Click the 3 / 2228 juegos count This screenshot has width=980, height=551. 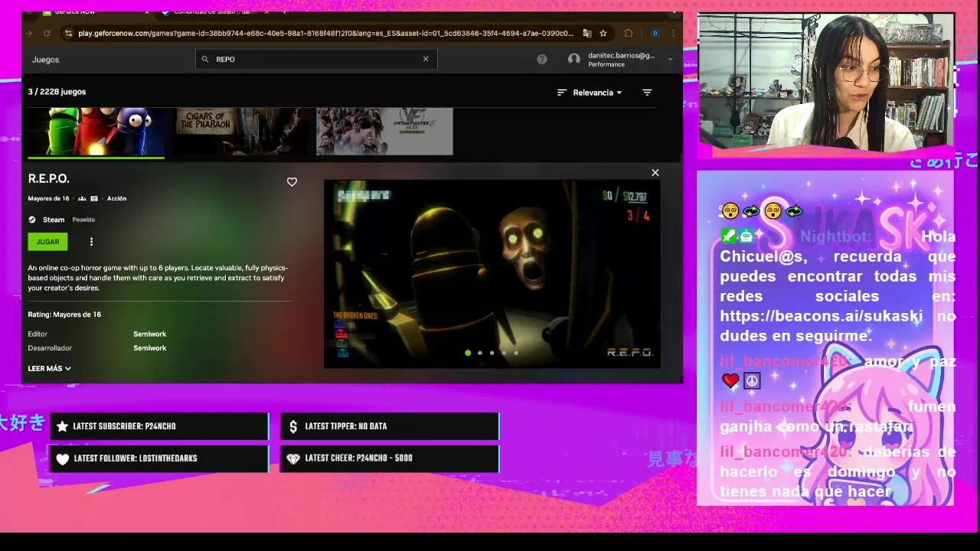pyautogui.click(x=57, y=92)
